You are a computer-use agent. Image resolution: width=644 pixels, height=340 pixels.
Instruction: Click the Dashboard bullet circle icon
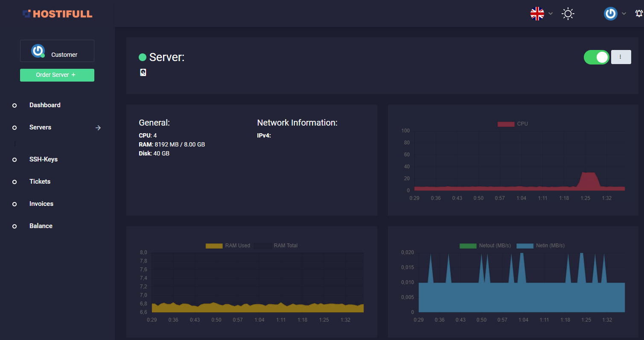pos(15,106)
